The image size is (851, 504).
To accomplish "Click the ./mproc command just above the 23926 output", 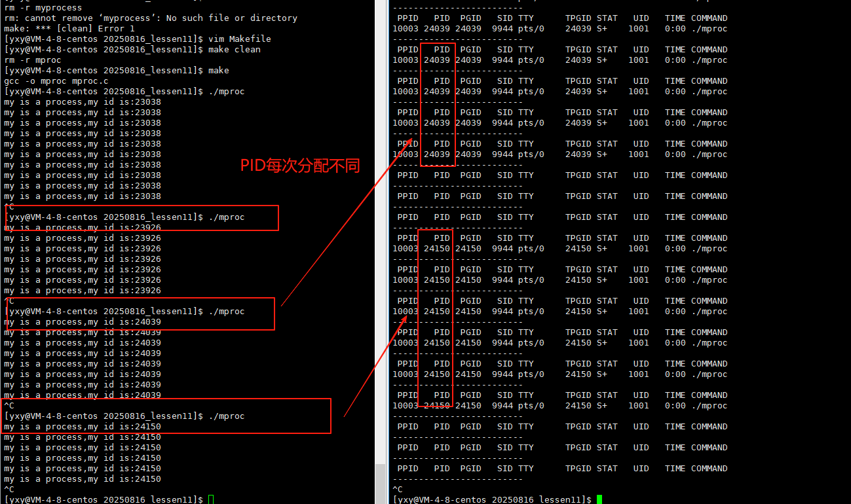I will pyautogui.click(x=124, y=217).
